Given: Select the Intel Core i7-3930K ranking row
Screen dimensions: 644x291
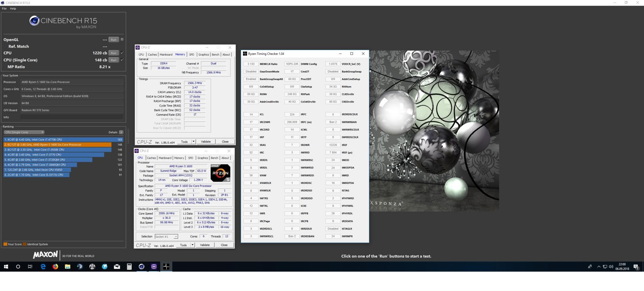Looking at the screenshot, I should click(63, 150).
